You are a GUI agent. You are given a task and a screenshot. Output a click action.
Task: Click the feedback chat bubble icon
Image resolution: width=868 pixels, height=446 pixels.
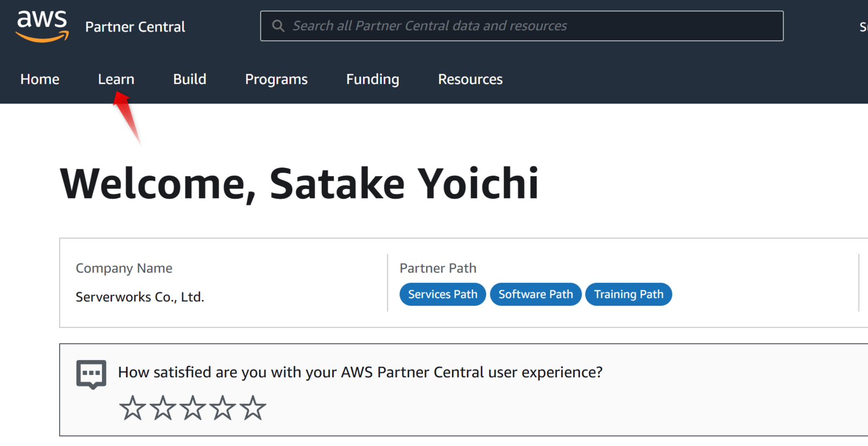pos(91,374)
